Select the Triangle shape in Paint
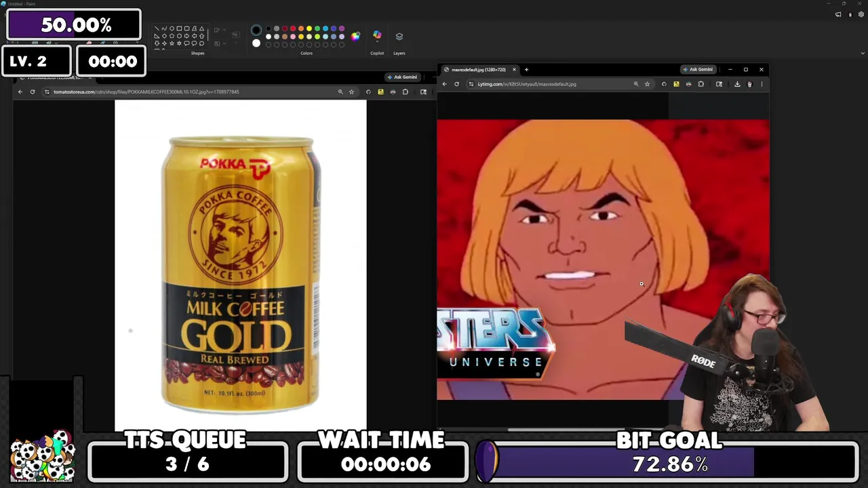The image size is (868, 488). pyautogui.click(x=201, y=28)
